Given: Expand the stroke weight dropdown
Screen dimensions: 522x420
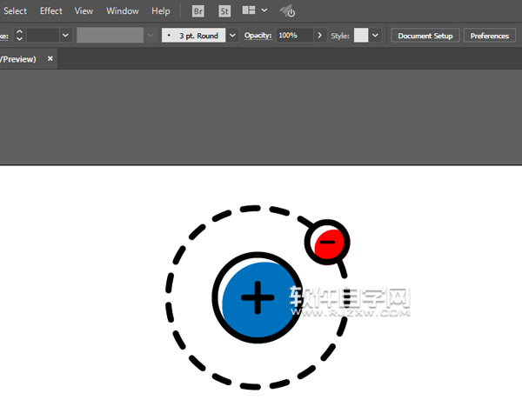Looking at the screenshot, I should [65, 36].
